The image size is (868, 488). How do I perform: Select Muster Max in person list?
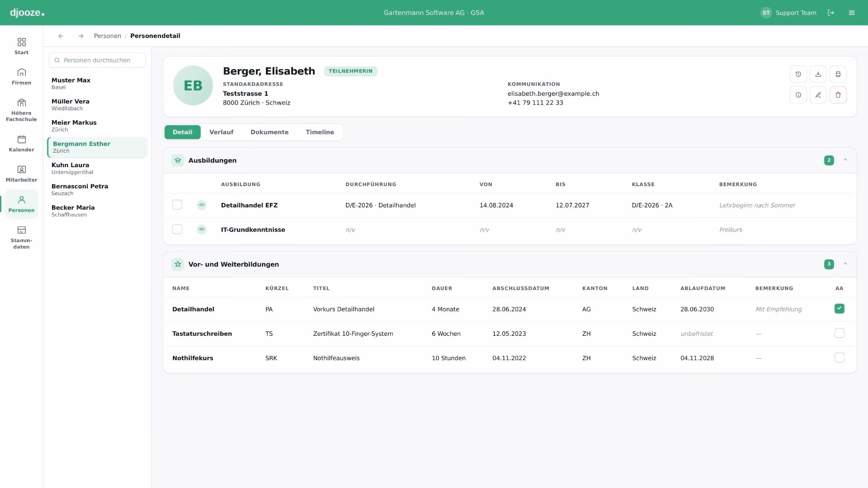pos(97,84)
